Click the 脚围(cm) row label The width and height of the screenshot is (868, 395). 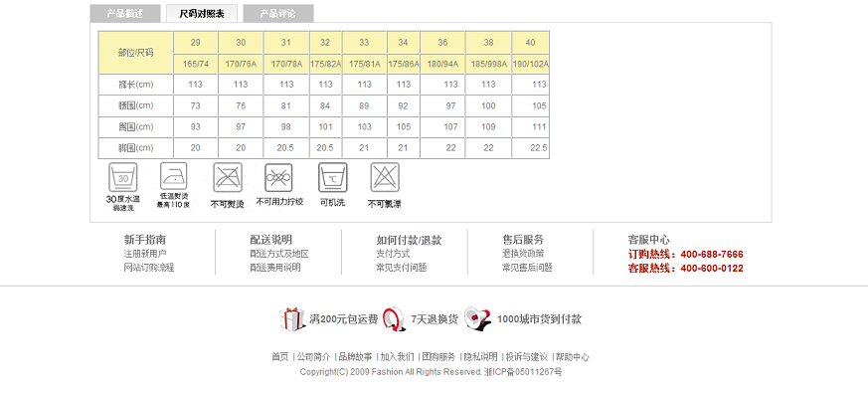coord(136,148)
